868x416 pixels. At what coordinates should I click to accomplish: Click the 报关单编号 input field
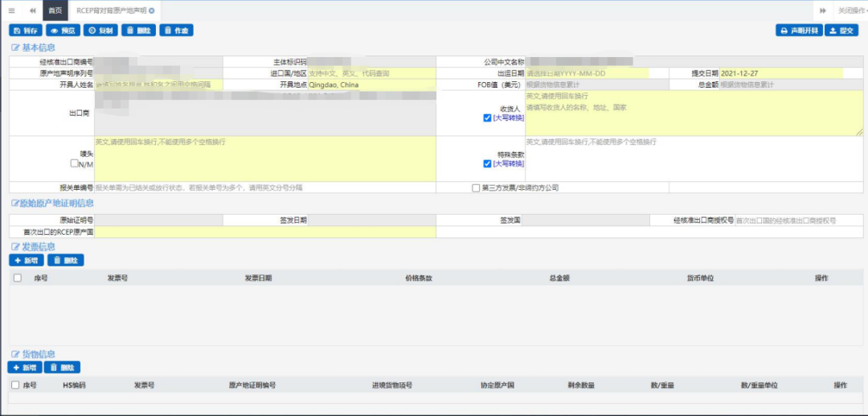tap(265, 187)
